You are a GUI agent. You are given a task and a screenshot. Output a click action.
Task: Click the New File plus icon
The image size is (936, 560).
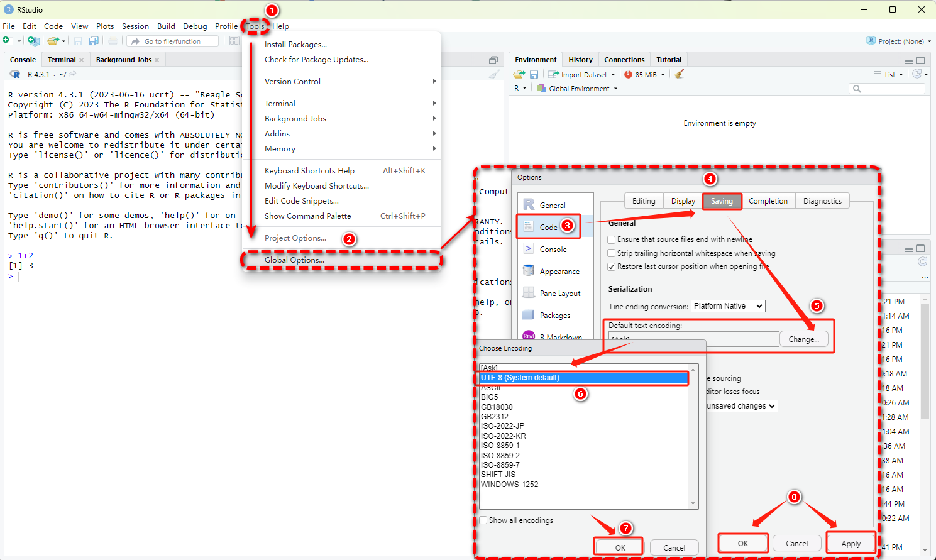[x=6, y=41]
